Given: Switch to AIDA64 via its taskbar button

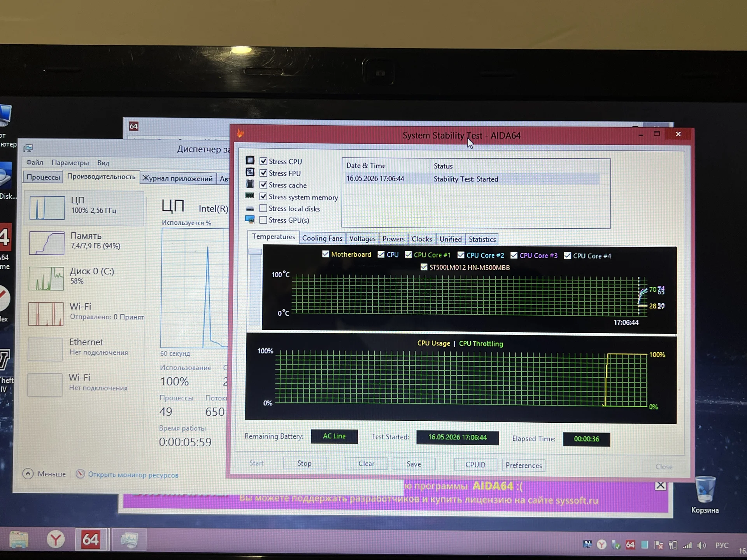Looking at the screenshot, I should tap(91, 540).
